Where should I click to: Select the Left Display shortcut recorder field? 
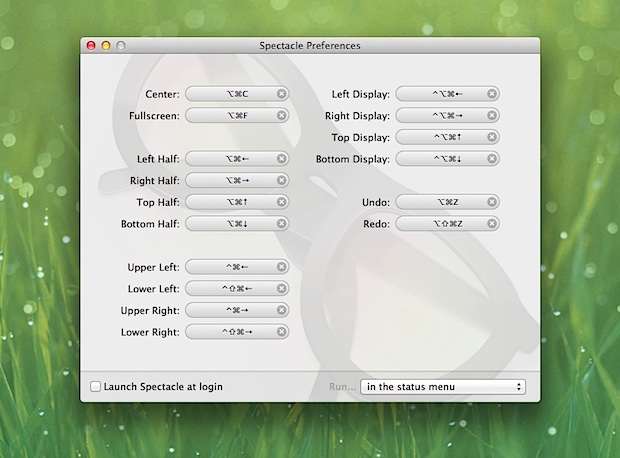point(448,94)
